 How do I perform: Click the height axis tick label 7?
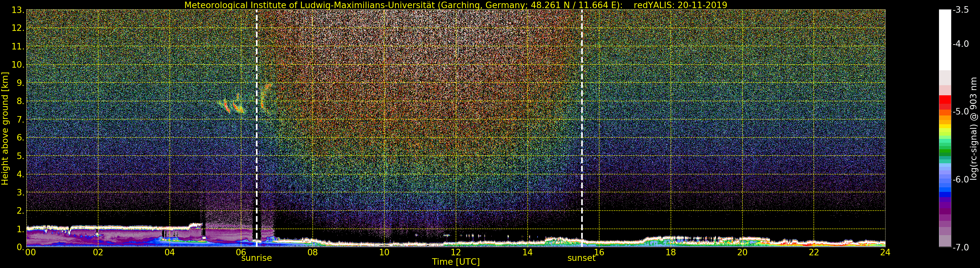(x=20, y=119)
